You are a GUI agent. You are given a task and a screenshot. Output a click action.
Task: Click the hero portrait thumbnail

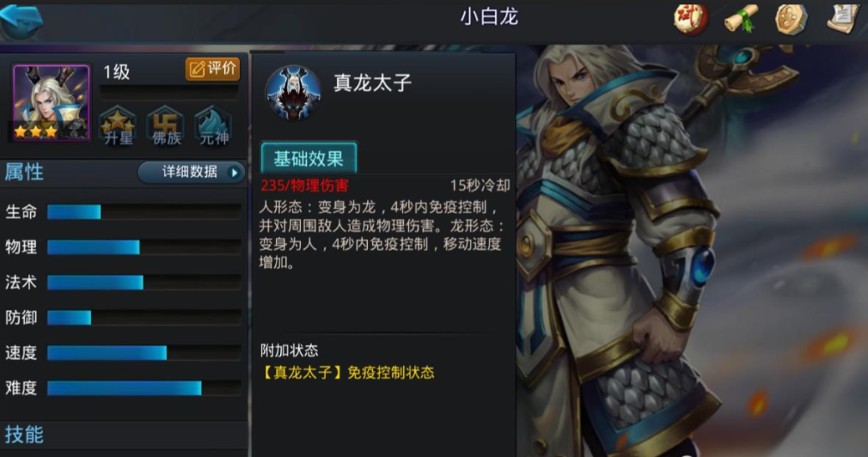[51, 102]
